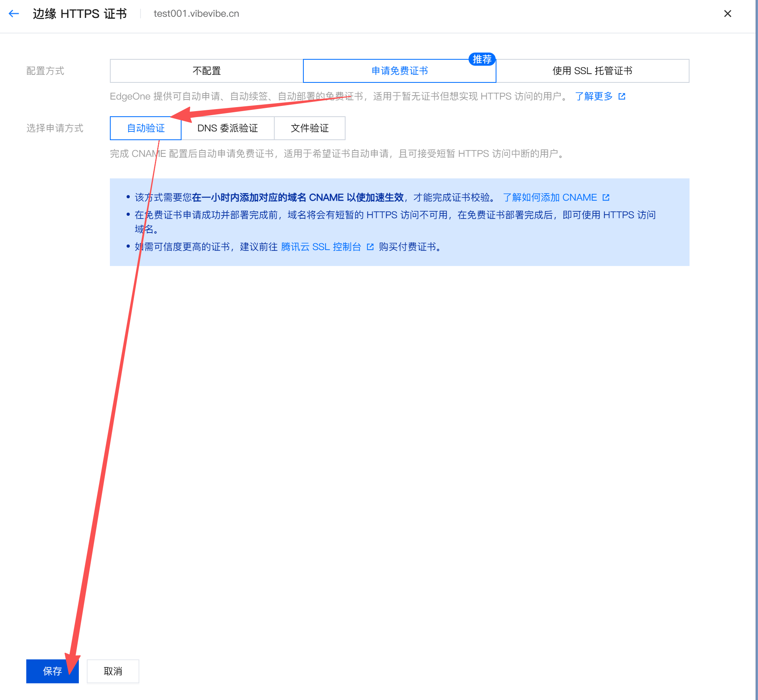Image resolution: width=758 pixels, height=700 pixels.
Task: Open external link icon after 了解更多
Action: (x=622, y=96)
